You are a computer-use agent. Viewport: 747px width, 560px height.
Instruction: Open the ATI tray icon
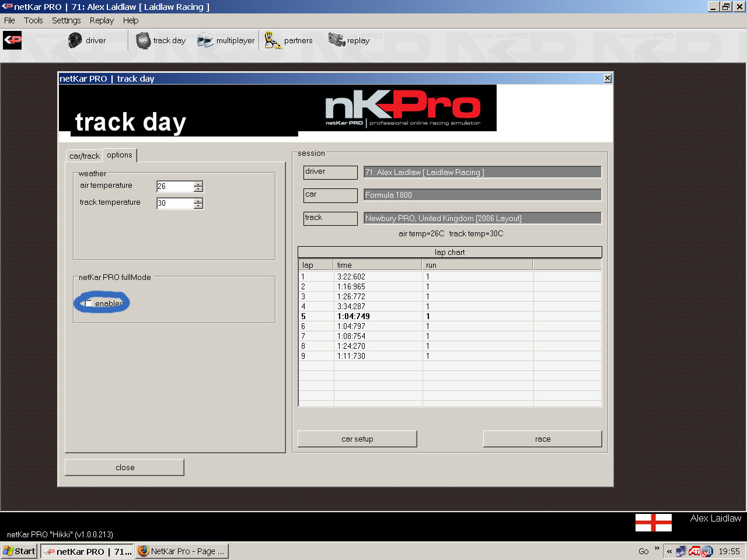(x=694, y=551)
